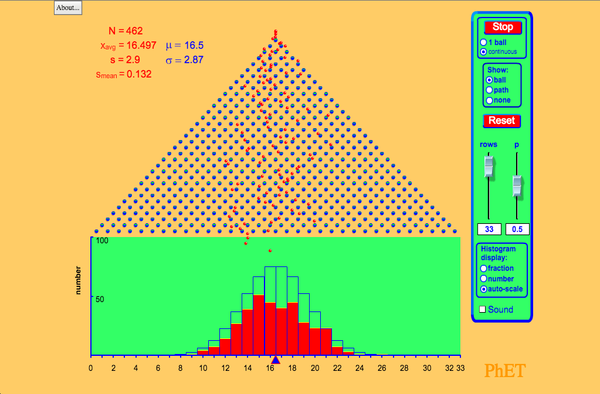Click the p value field showing 0.5
600x394 pixels.
[517, 229]
